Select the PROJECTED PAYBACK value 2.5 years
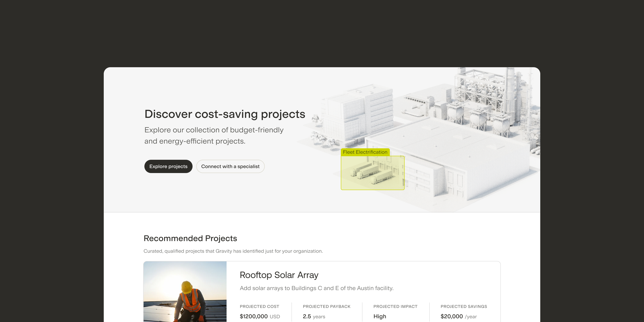The width and height of the screenshot is (644, 322). click(x=314, y=316)
